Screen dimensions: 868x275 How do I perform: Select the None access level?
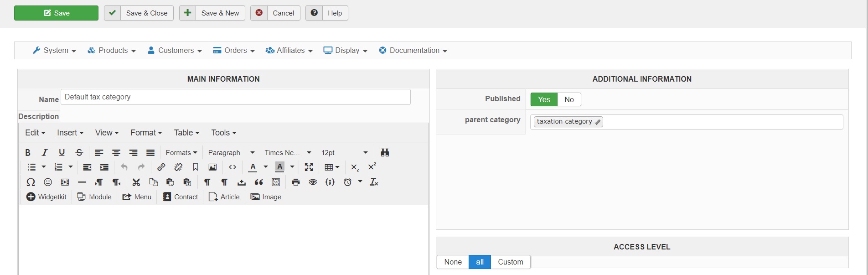pos(453,262)
